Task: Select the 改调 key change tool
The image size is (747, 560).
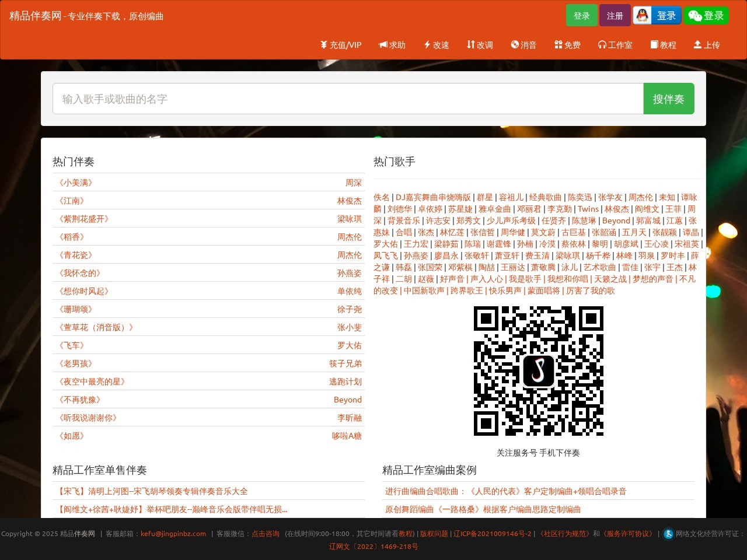Action: coord(480,45)
